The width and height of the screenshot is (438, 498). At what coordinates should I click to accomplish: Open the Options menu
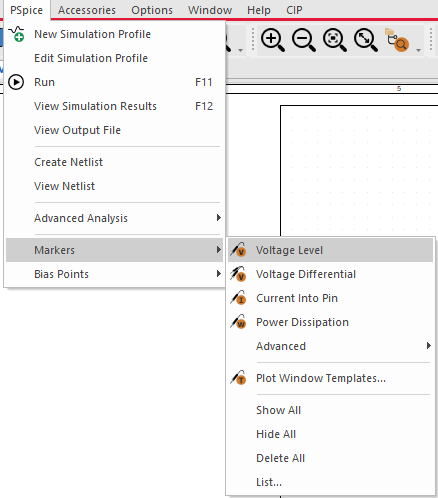pyautogui.click(x=152, y=10)
